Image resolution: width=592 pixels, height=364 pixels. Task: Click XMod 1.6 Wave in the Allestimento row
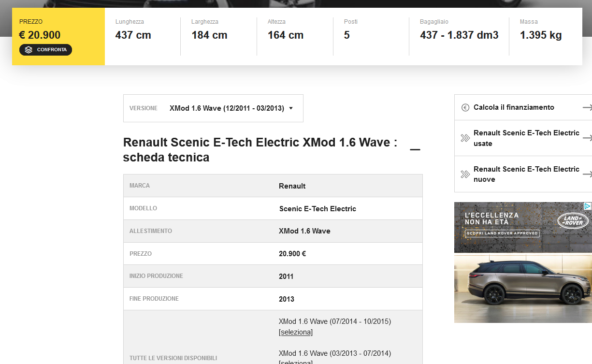[x=304, y=231]
